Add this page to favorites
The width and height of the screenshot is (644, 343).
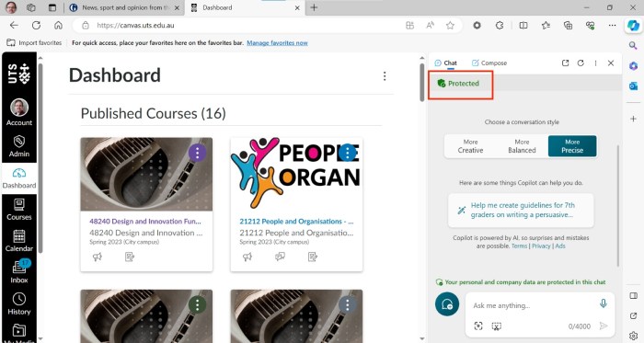tap(450, 26)
